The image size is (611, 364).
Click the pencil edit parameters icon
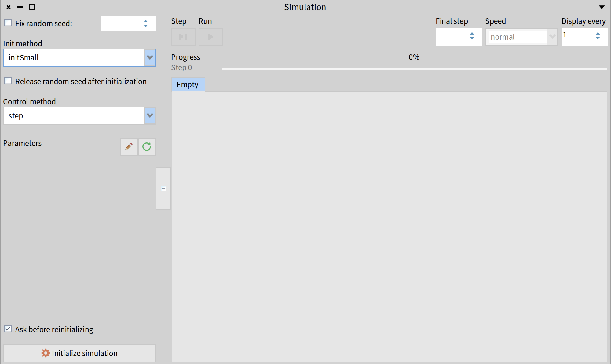click(x=129, y=147)
